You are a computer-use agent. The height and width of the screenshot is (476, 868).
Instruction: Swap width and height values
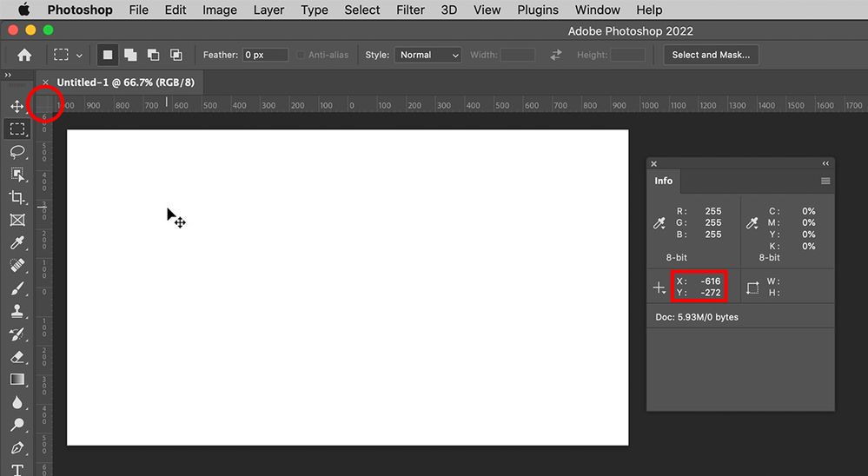coord(556,55)
